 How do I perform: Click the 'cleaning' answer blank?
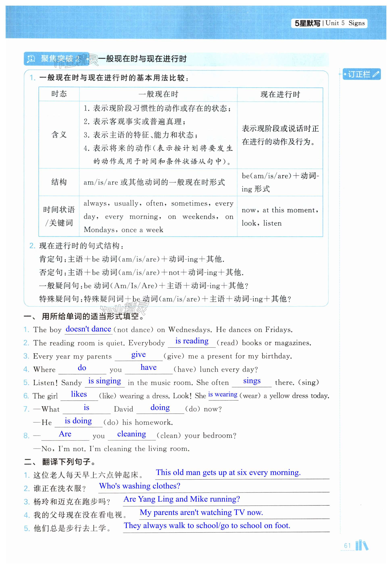tap(131, 434)
